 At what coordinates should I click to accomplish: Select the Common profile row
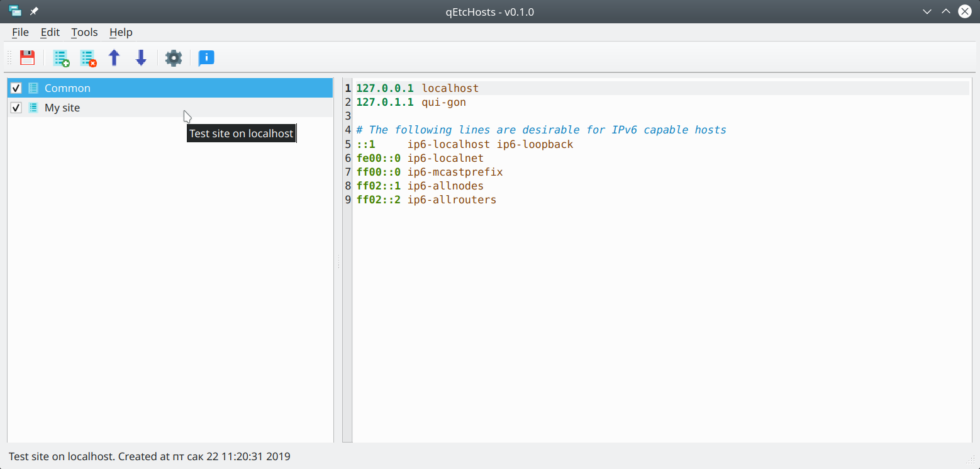170,88
